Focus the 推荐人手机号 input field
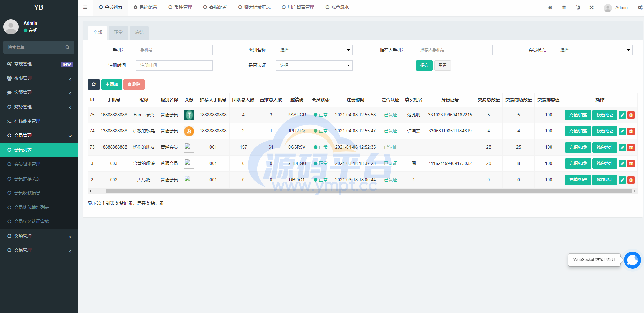 (x=454, y=50)
